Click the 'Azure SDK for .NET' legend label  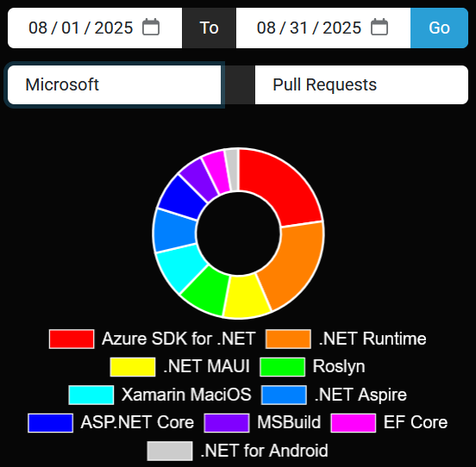[178, 339]
